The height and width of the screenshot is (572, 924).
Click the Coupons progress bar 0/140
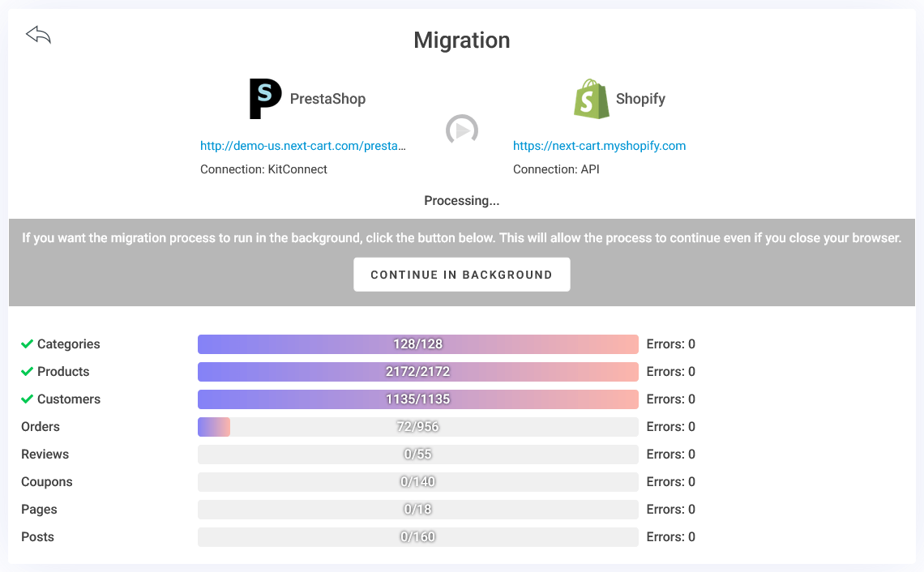[x=417, y=482]
